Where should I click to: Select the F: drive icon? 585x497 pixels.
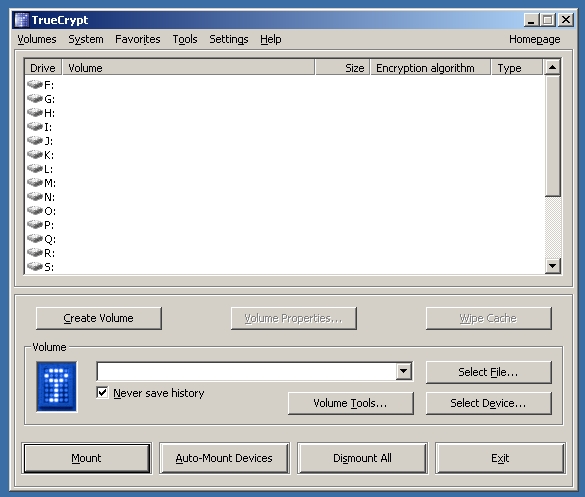tap(35, 85)
